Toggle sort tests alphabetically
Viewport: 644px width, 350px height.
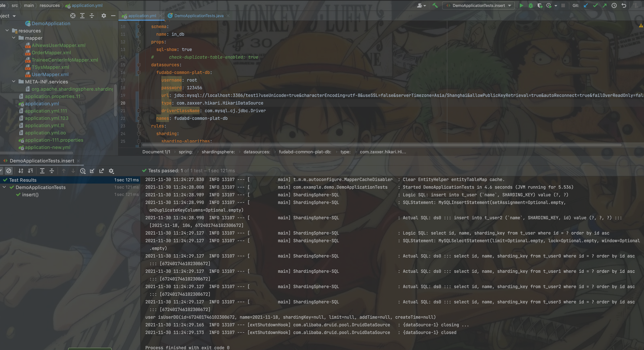click(21, 171)
